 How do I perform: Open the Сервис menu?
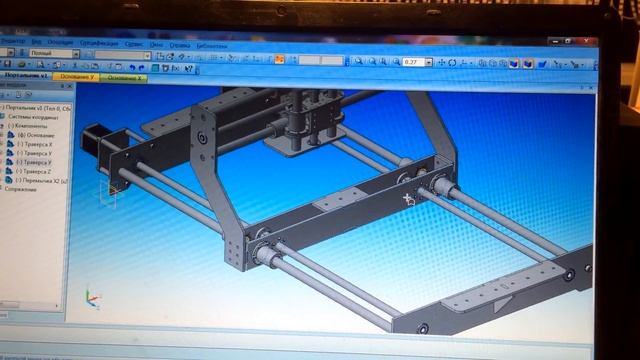click(134, 44)
